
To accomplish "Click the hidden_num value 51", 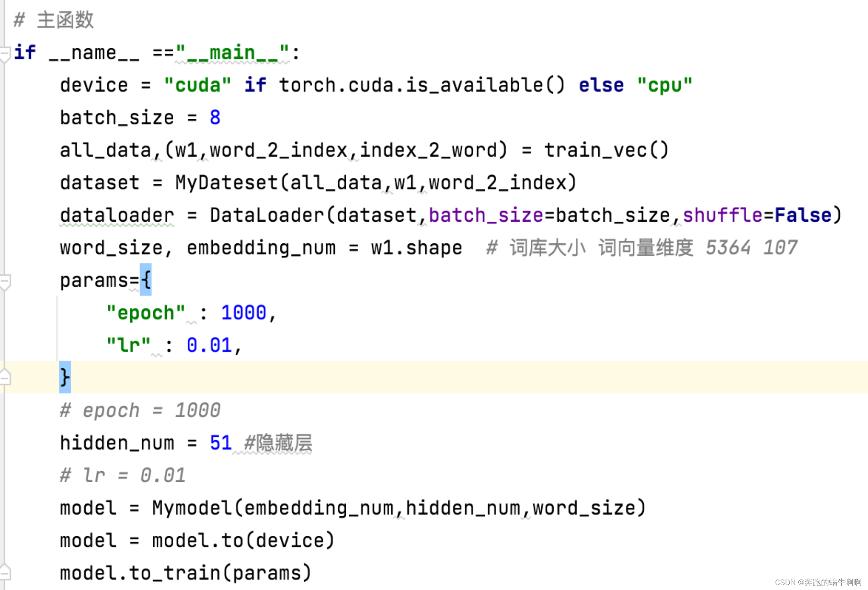I will point(220,443).
